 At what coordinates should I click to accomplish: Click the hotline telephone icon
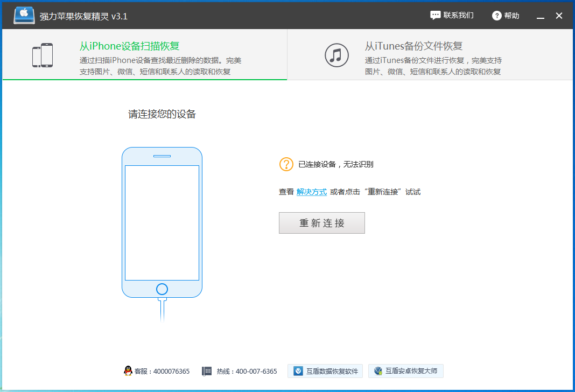[x=207, y=371]
